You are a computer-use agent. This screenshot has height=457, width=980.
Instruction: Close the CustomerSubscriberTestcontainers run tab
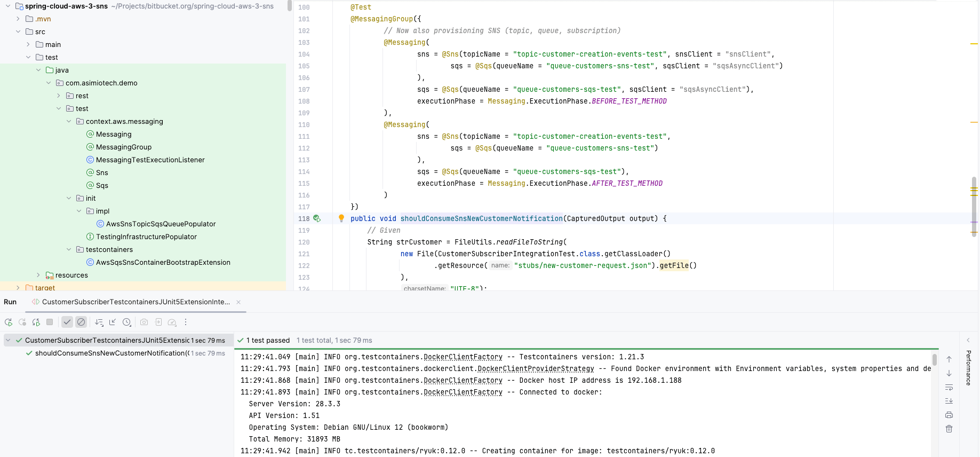(x=238, y=302)
